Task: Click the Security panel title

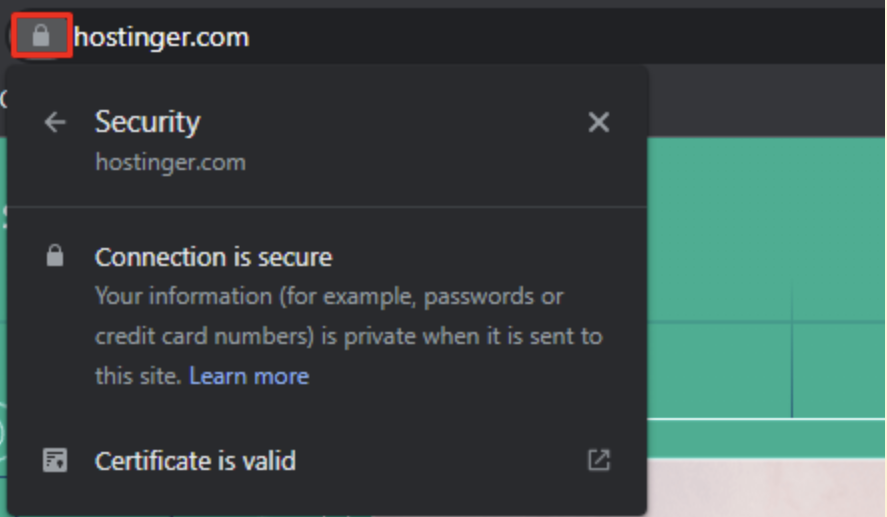Action: (147, 122)
